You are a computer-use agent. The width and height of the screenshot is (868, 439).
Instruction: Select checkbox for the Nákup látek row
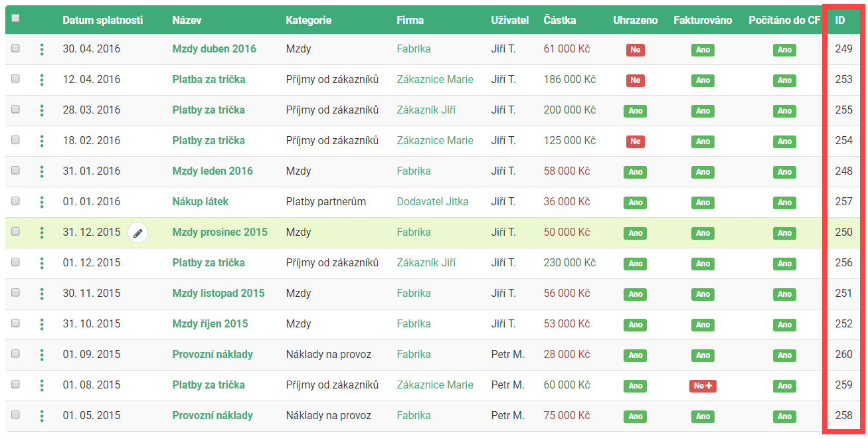[15, 201]
